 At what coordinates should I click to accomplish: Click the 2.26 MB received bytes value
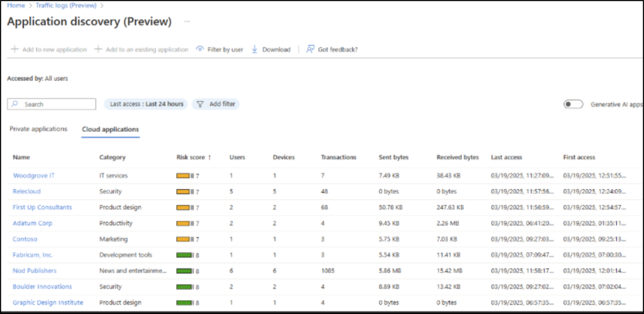pyautogui.click(x=447, y=224)
